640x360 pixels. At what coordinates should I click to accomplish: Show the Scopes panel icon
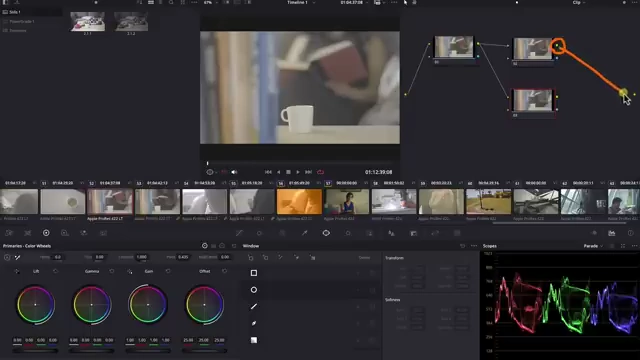click(611, 233)
